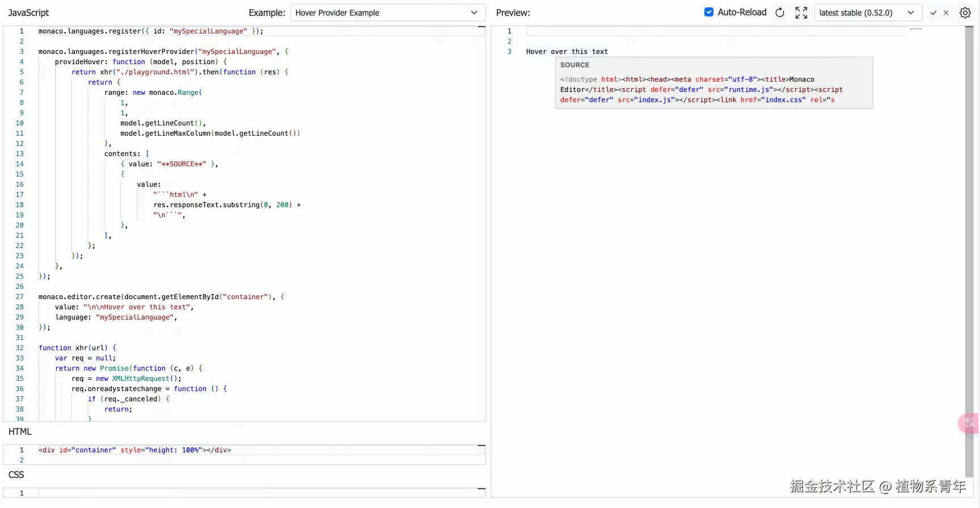The image size is (980, 508).
Task: Toggle the Auto-Reload checkbox
Action: [x=709, y=12]
